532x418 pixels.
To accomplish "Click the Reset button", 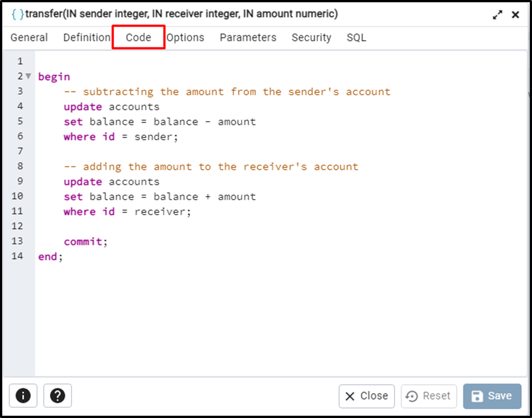I will tap(429, 396).
